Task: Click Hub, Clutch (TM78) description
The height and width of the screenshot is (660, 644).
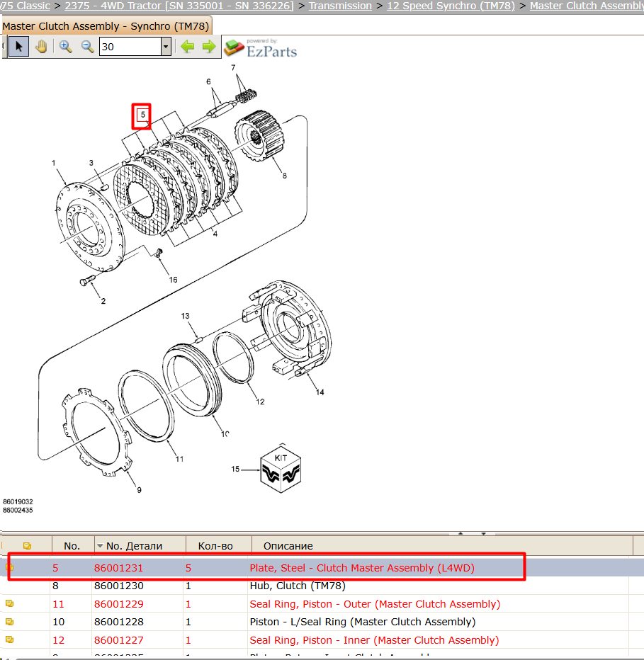Action: coord(298,586)
